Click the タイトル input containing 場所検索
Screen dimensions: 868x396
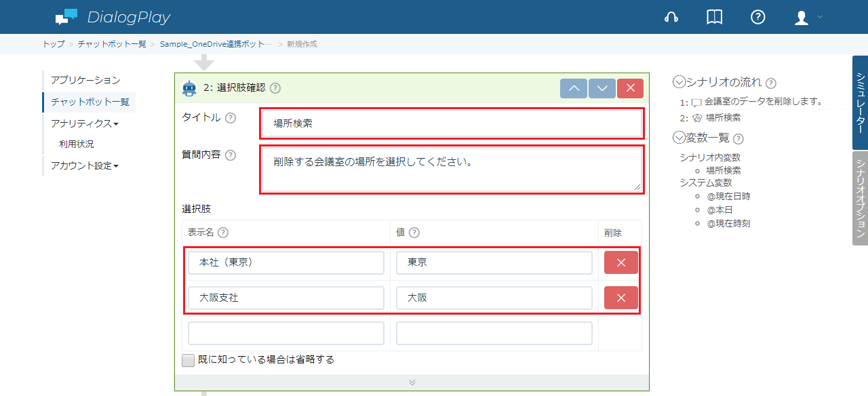pyautogui.click(x=451, y=123)
